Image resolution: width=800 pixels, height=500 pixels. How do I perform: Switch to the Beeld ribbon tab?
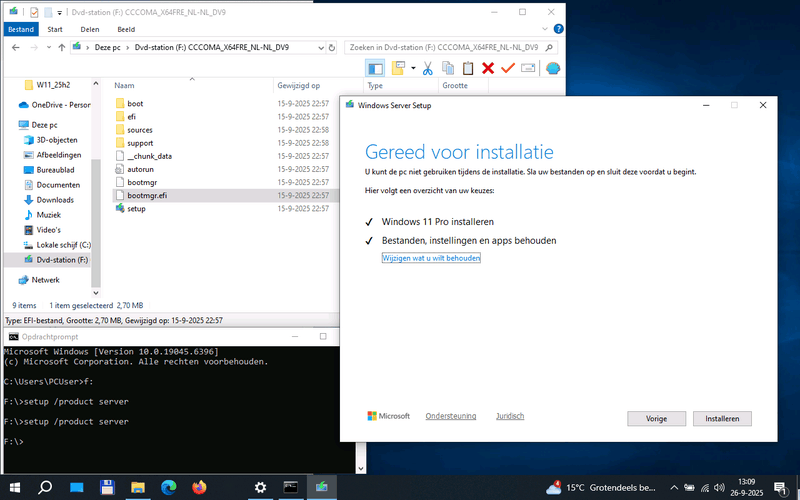click(x=127, y=29)
